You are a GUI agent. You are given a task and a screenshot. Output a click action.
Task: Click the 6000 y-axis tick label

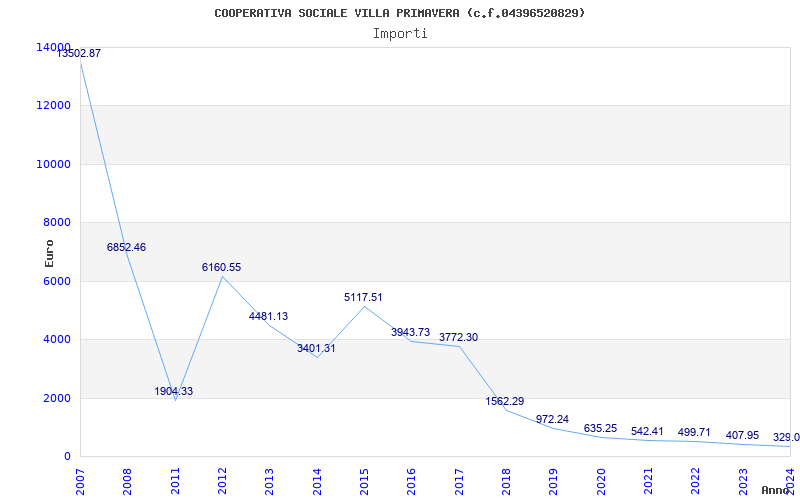57,281
